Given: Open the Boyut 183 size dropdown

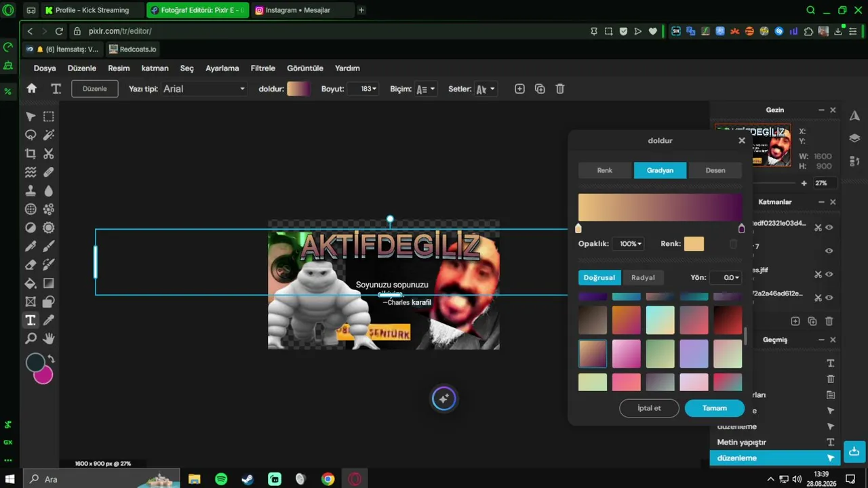Looking at the screenshot, I should (363, 89).
